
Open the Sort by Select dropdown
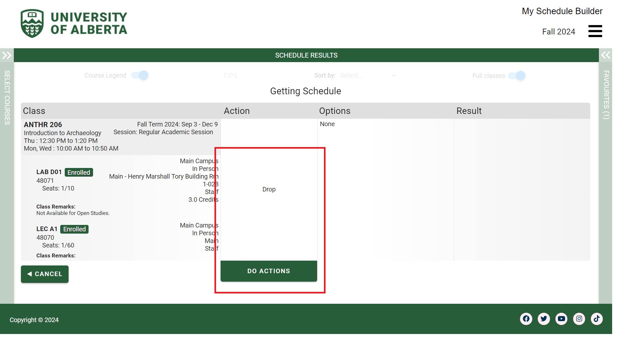(368, 75)
